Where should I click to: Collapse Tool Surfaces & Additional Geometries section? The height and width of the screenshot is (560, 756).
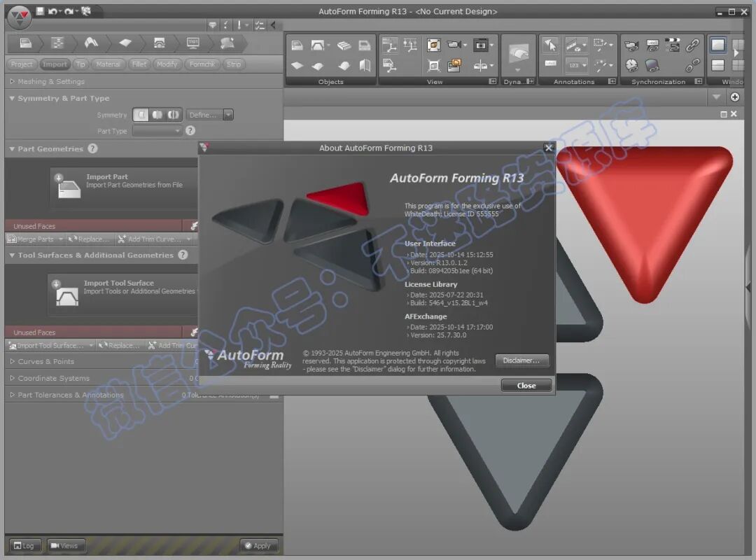pos(12,255)
